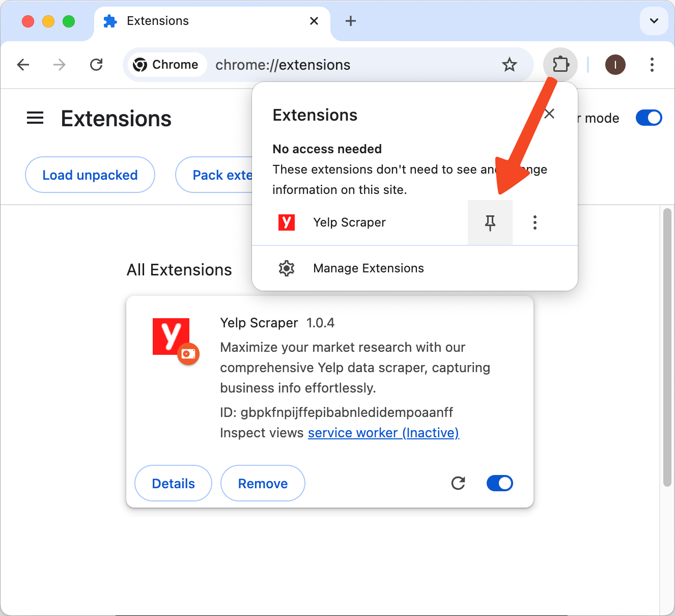
Task: Click the Extensions puzzle icon in toolbar
Action: coord(560,65)
